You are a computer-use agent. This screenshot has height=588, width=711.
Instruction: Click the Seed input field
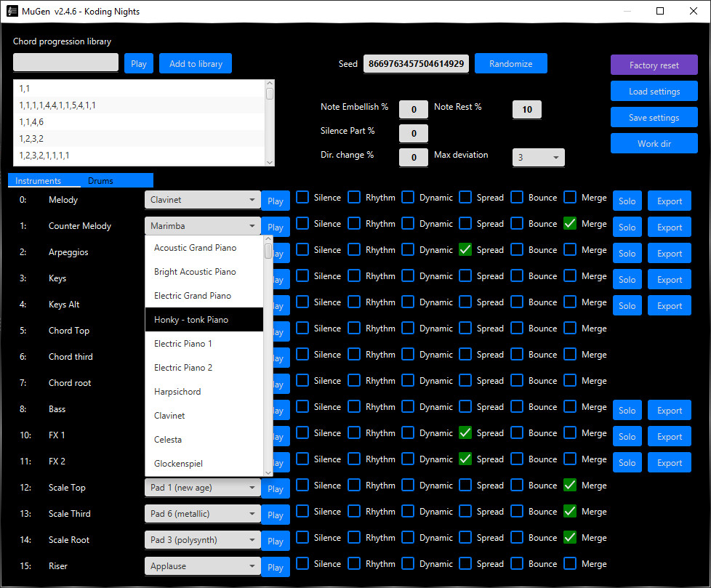(x=414, y=63)
